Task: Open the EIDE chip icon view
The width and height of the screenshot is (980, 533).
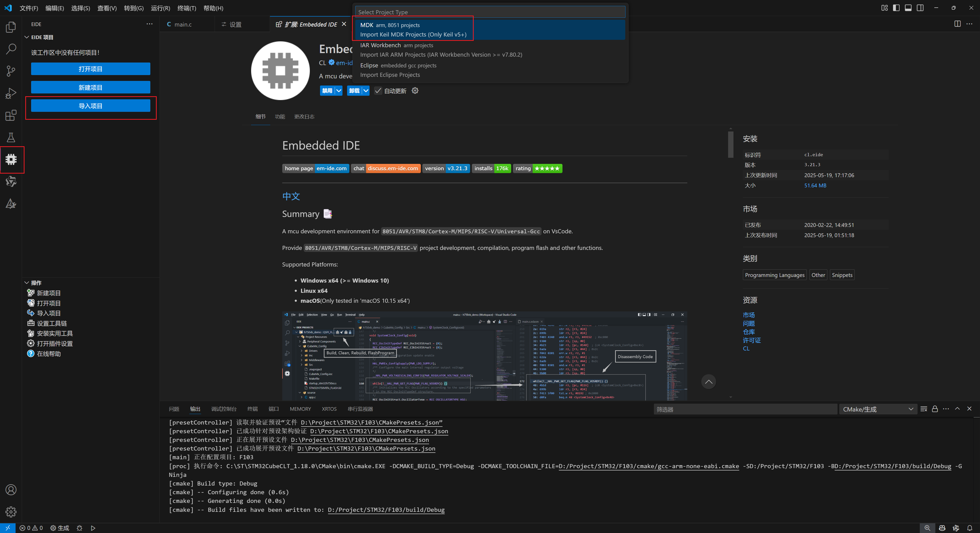Action: 11,159
